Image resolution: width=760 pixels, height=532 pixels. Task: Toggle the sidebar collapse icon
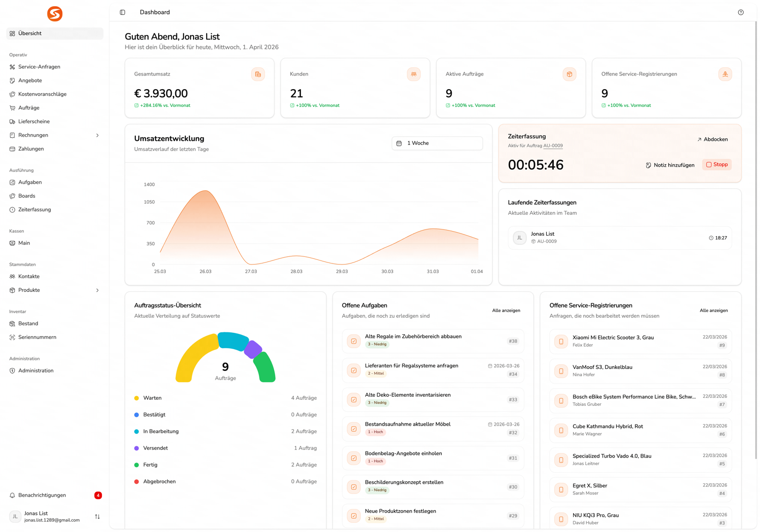[123, 12]
